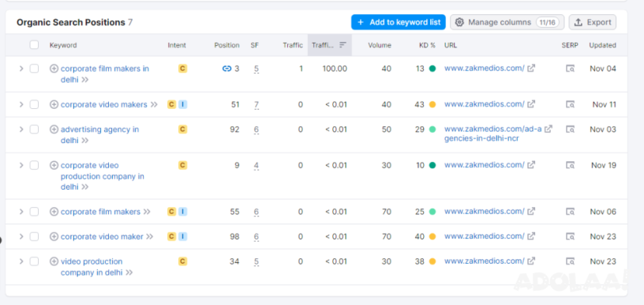The image size is (644, 305).
Task: Check the 'corporate video maker' row checkbox
Action: [x=34, y=236]
